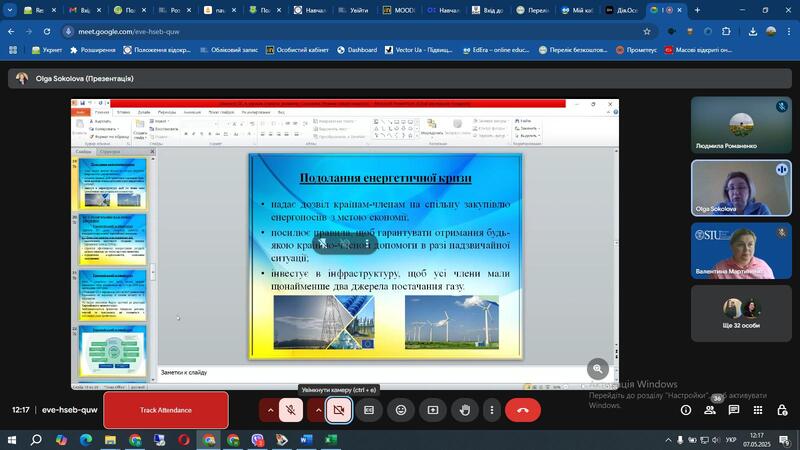This screenshot has width=800, height=450.
Task: Turn on the camera in Meet
Action: (x=339, y=410)
